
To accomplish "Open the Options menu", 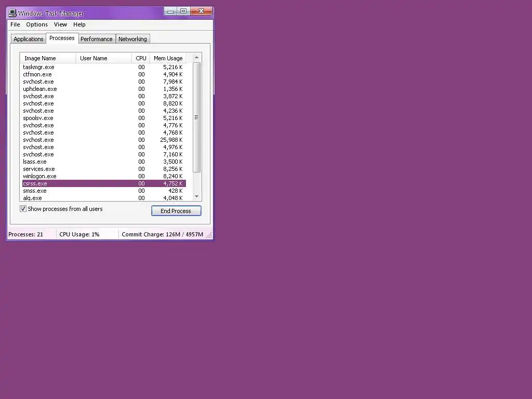I will pos(37,24).
